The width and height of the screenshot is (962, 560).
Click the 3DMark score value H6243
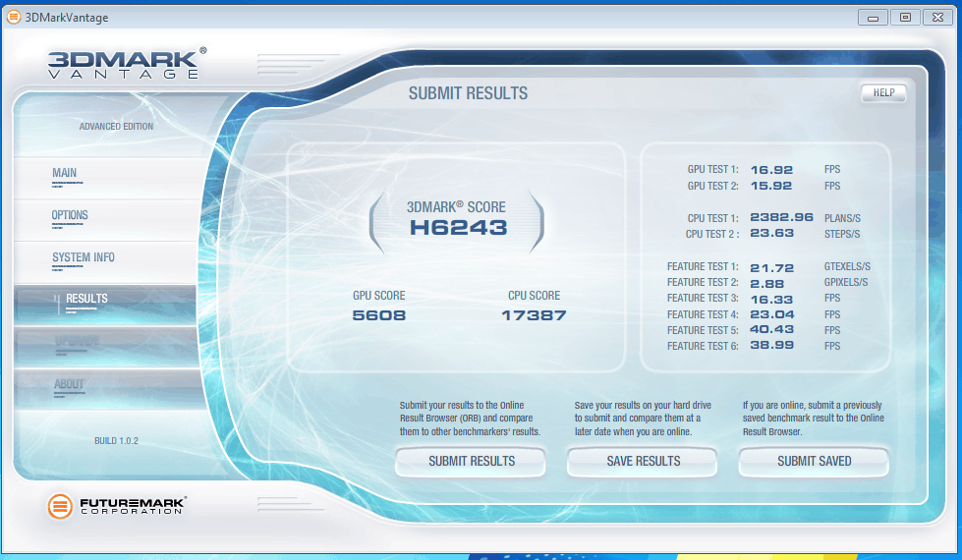click(458, 228)
